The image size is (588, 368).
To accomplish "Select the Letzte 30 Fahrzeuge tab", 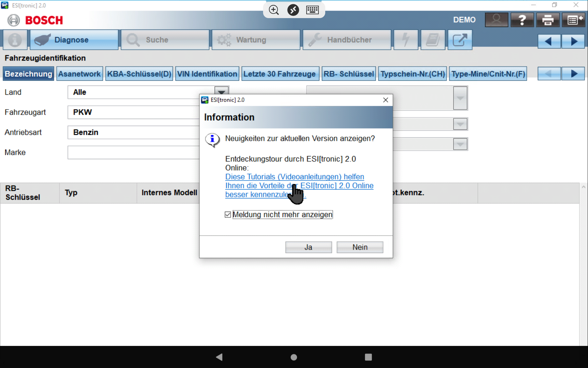I will pos(280,74).
